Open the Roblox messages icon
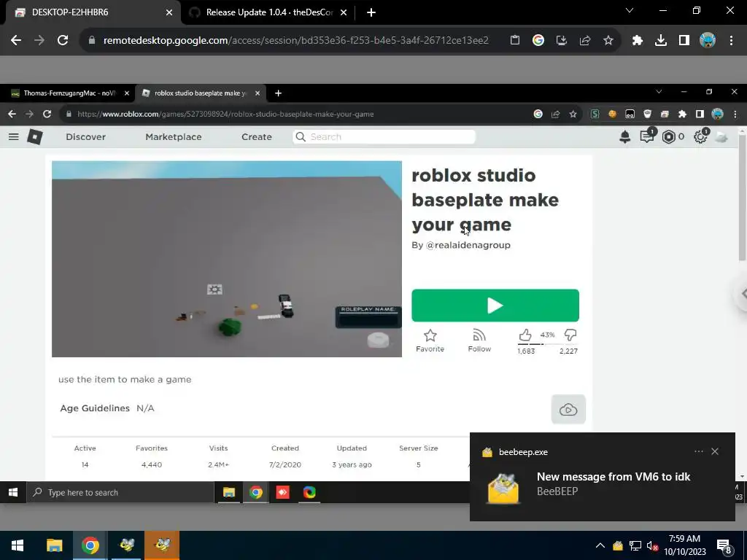Viewport: 747px width, 560px height. 646,136
